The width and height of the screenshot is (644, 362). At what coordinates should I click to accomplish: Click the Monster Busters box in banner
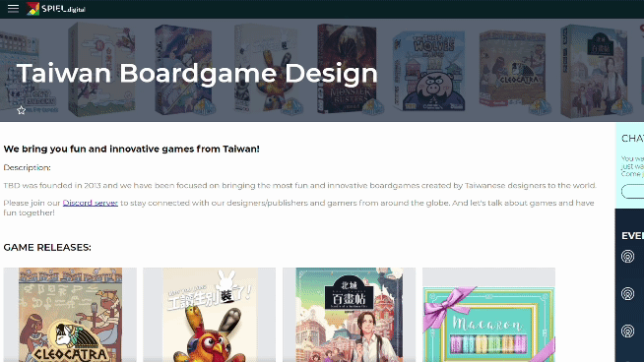(347, 69)
